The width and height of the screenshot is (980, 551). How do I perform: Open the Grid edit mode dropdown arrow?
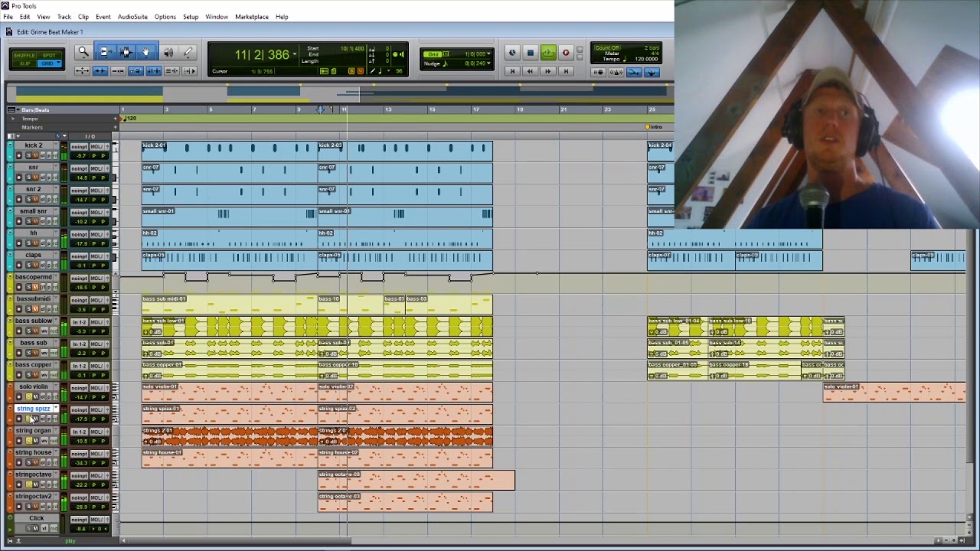click(x=60, y=64)
